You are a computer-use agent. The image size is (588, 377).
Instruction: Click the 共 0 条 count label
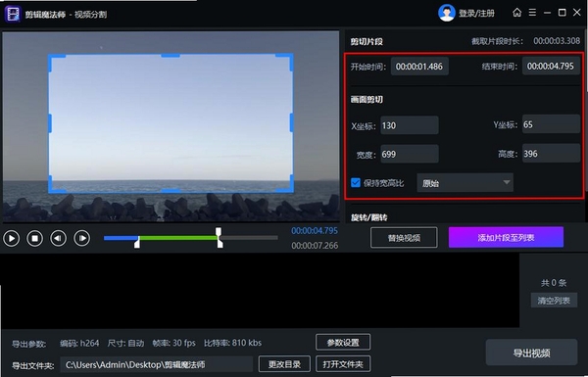click(554, 283)
